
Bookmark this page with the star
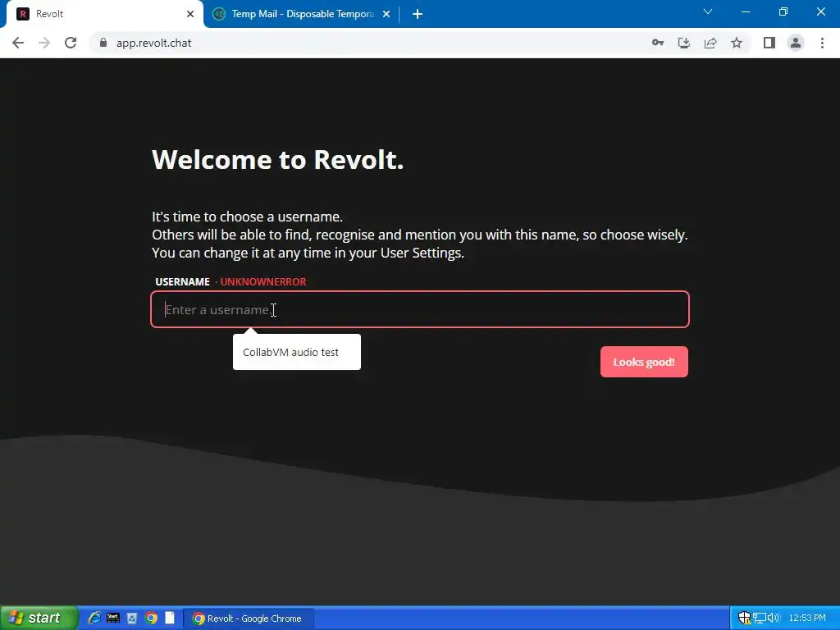point(737,43)
